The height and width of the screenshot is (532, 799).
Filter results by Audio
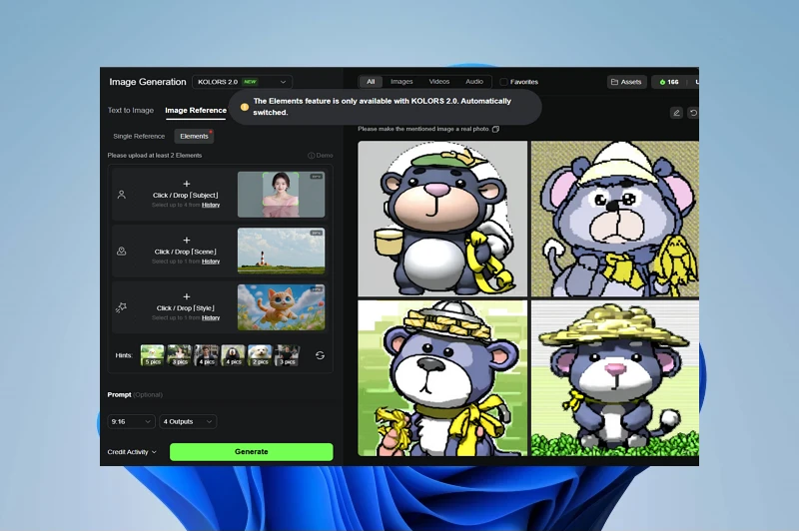coord(473,82)
